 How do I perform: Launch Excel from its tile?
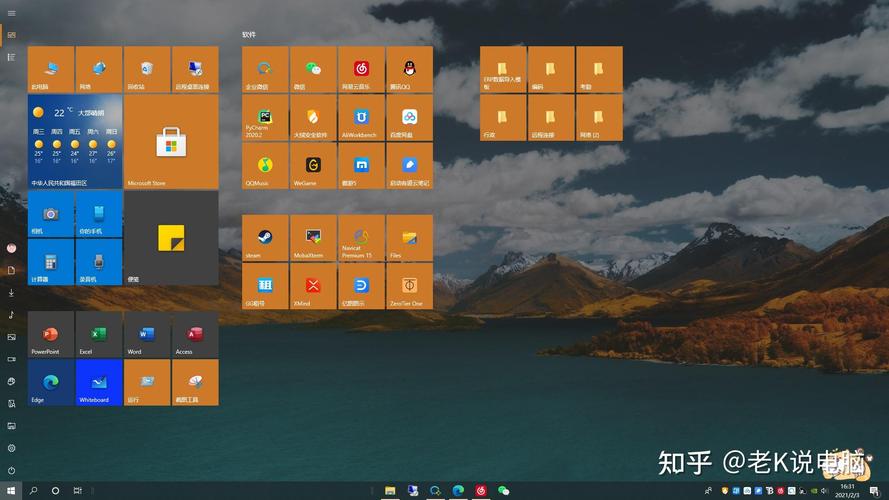[x=99, y=334]
